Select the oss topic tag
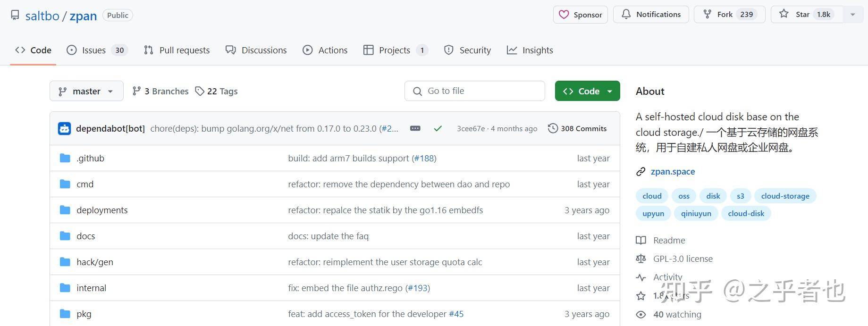This screenshot has width=868, height=326. [x=684, y=196]
